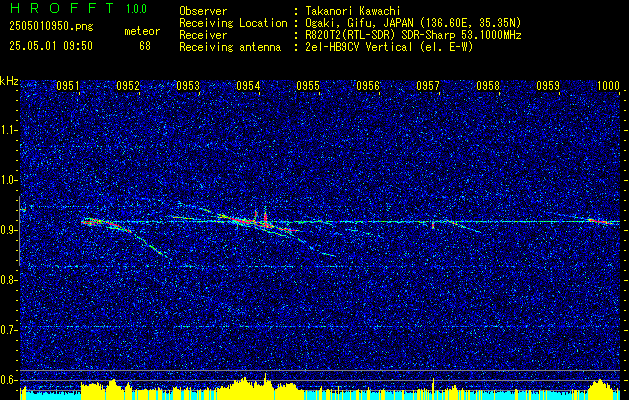
Task: Click the Receiving antenna label
Action: tap(230, 47)
